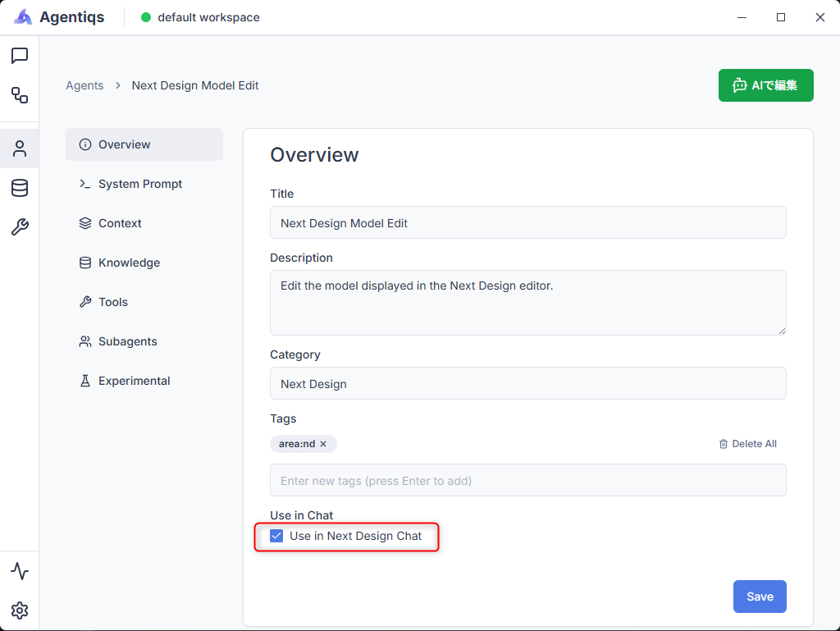Click the Title input field

[x=527, y=222]
